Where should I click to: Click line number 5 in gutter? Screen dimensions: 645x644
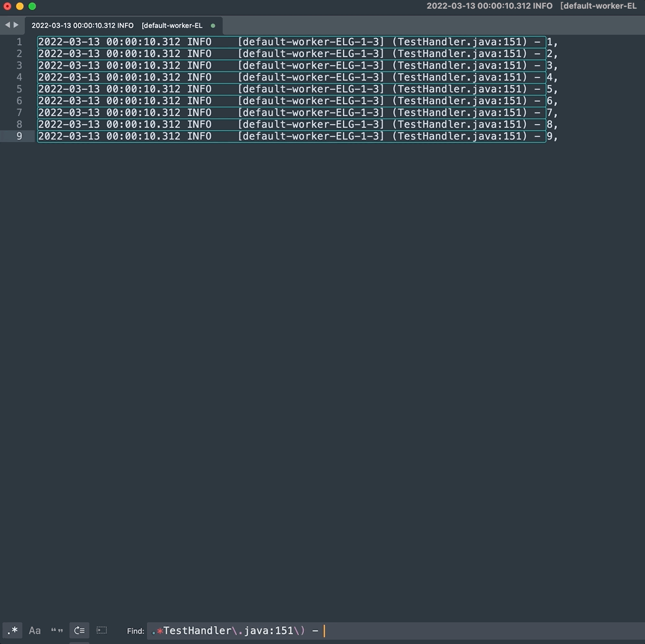(19, 89)
